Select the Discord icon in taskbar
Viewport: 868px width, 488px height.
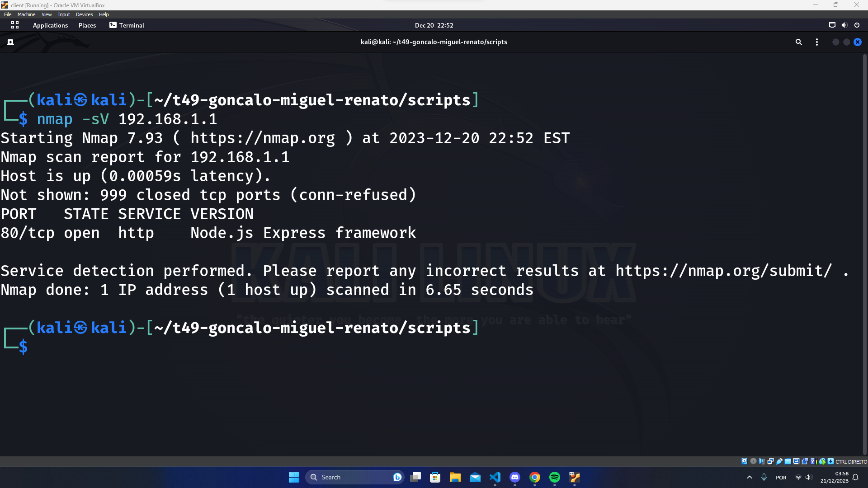515,477
